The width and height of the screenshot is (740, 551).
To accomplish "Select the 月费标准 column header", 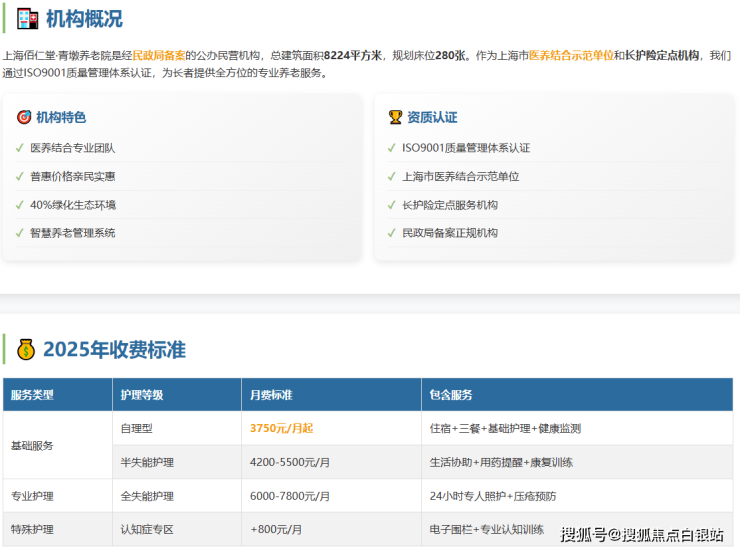I will coord(271,395).
